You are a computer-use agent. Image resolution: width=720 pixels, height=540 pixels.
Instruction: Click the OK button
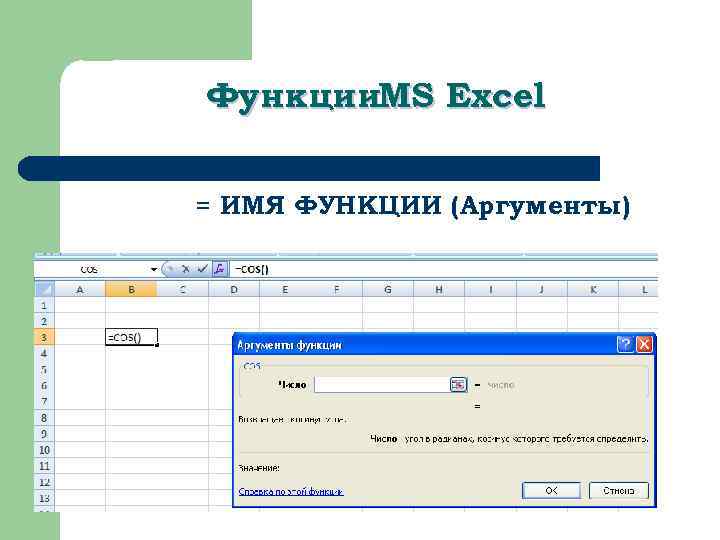point(551,490)
